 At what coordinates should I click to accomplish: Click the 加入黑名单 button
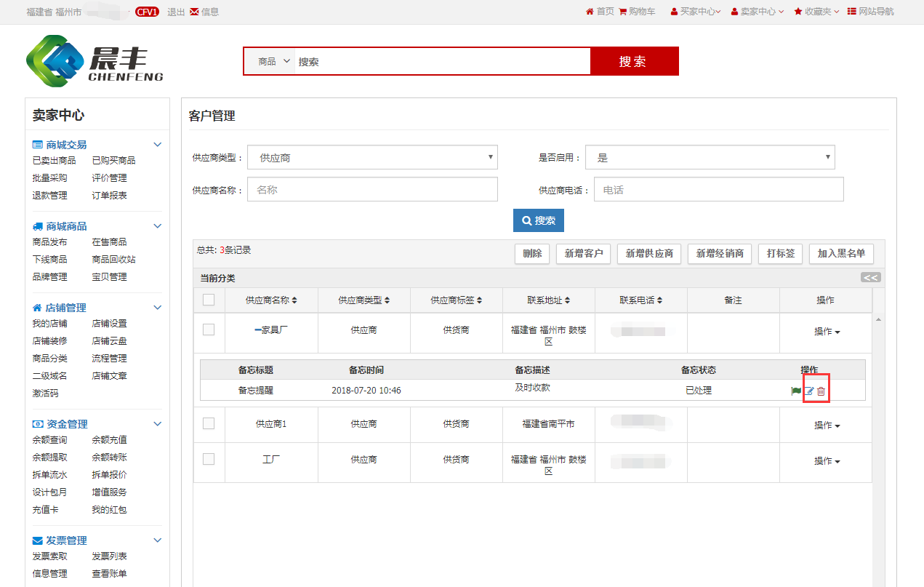click(x=841, y=254)
